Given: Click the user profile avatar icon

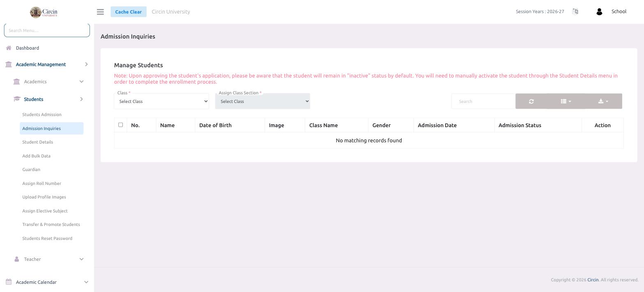Looking at the screenshot, I should coord(599,12).
